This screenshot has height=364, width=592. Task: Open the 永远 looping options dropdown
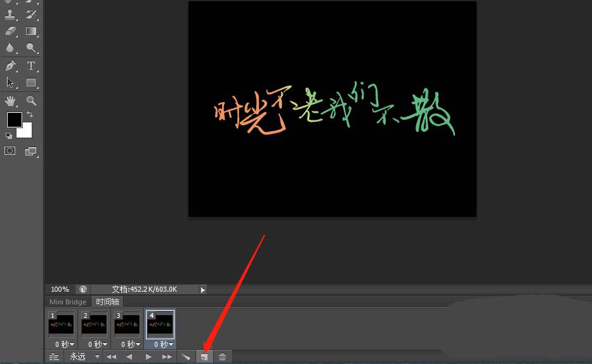tap(84, 356)
